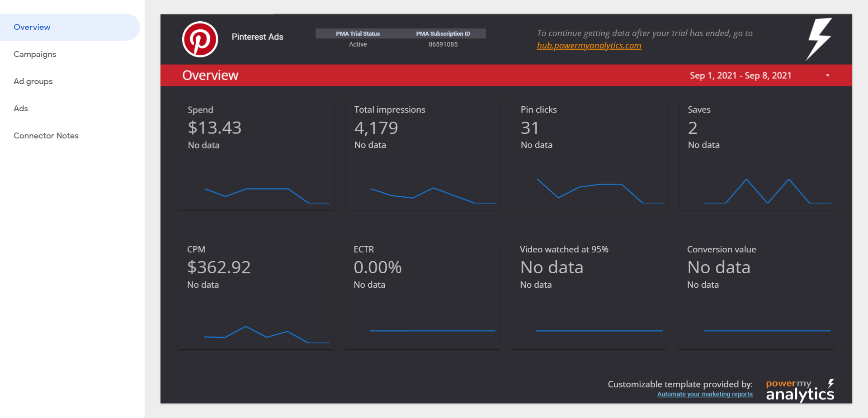
Task: Click the PMA Trial Status header
Action: pos(357,33)
